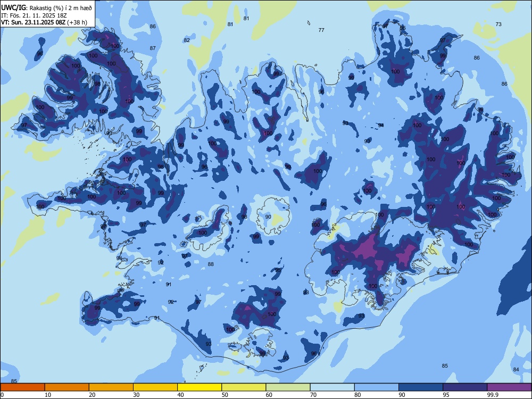Click the 'VT: Sun. 23.11.2025 08Z' valid time
This screenshot has width=532, height=399.
click(x=33, y=22)
